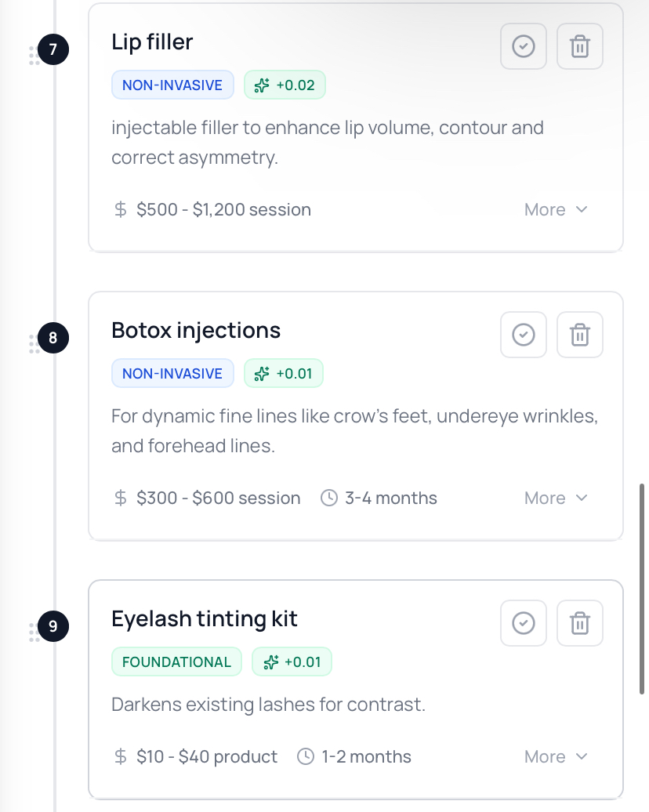Click the clock icon next to 3-4 months
The height and width of the screenshot is (812, 649).
(329, 498)
